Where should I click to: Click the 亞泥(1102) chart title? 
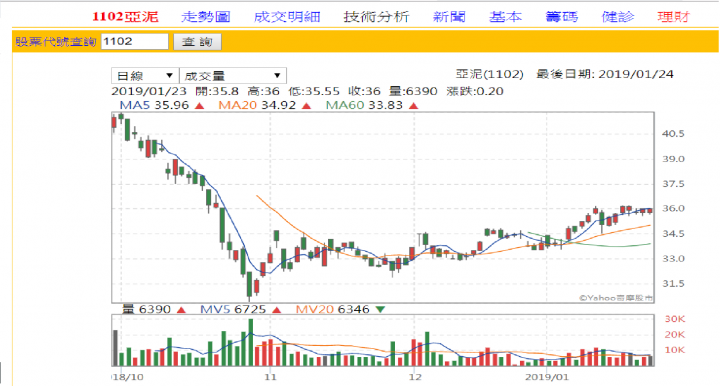(x=489, y=74)
